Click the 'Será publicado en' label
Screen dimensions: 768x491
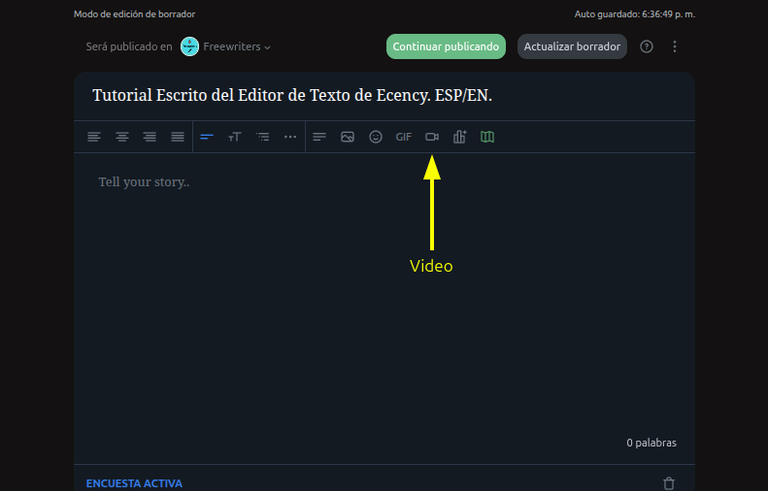coord(129,47)
